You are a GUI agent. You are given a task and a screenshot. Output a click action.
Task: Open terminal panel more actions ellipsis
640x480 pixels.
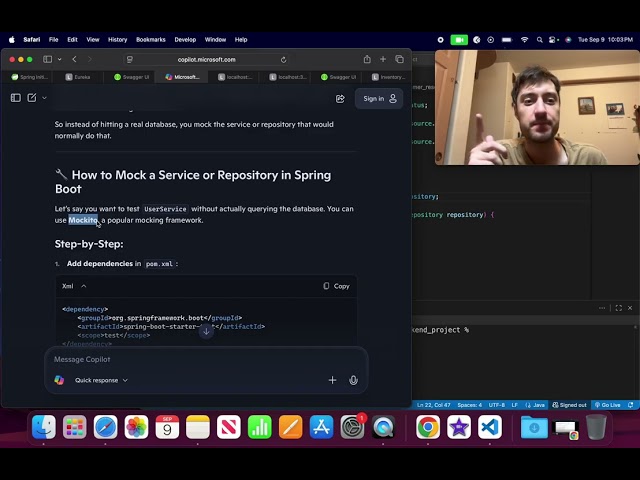[x=602, y=308]
